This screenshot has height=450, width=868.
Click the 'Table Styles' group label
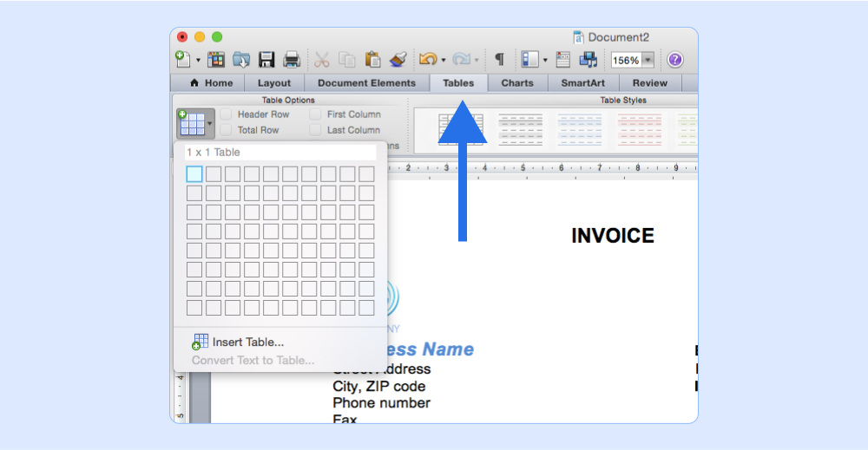click(623, 100)
